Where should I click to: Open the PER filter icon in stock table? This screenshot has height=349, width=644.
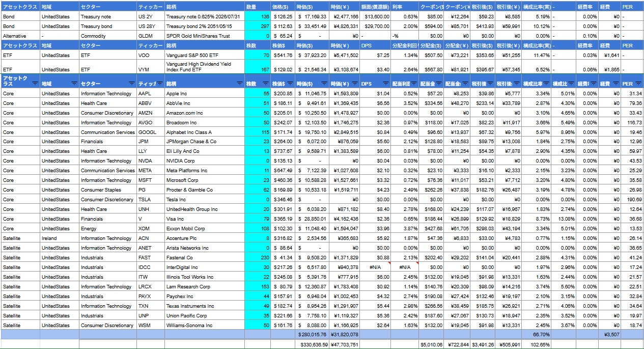click(x=638, y=84)
